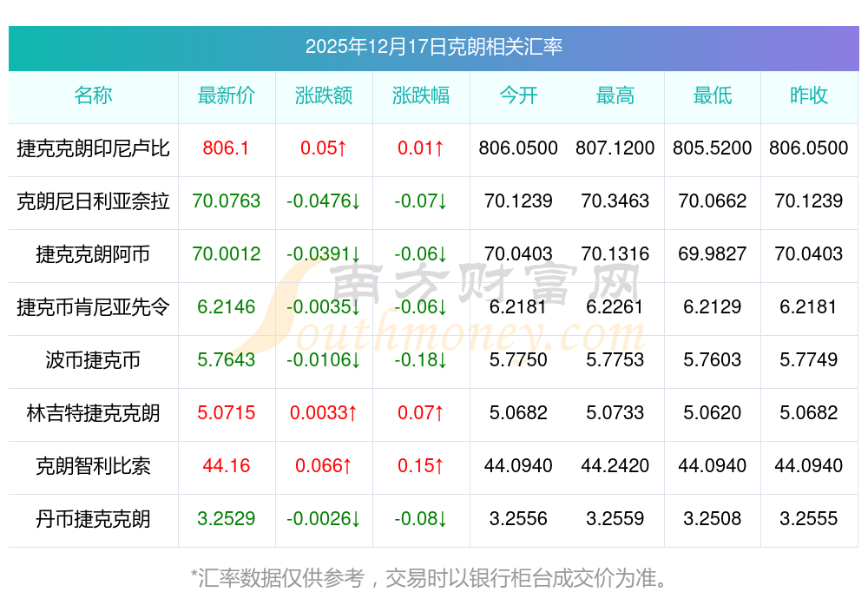The height and width of the screenshot is (605, 868).
Task: Click the latest price 5.0715
Action: click(227, 413)
